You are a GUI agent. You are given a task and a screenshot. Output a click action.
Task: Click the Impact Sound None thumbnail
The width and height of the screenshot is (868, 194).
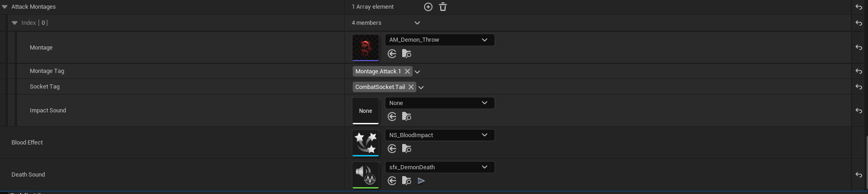(x=366, y=111)
